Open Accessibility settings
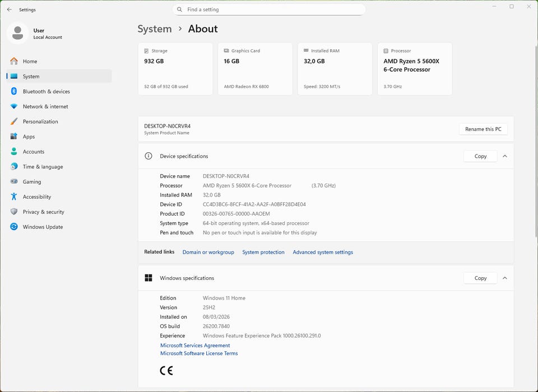Screen dimensions: 538x392 point(36,197)
